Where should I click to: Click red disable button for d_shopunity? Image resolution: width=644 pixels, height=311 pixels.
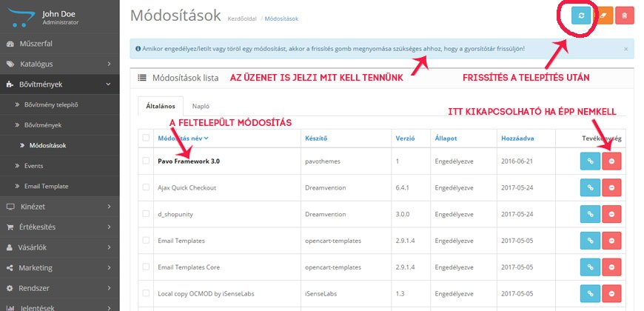point(611,214)
